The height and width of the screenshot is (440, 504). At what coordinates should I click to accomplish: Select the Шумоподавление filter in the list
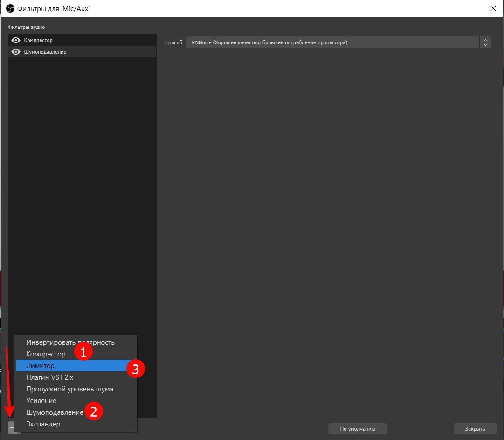click(x=70, y=52)
